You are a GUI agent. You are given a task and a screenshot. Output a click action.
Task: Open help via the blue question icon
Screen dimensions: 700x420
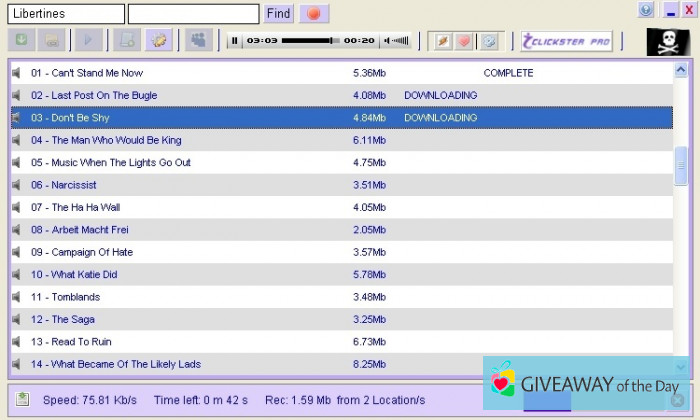[x=646, y=10]
